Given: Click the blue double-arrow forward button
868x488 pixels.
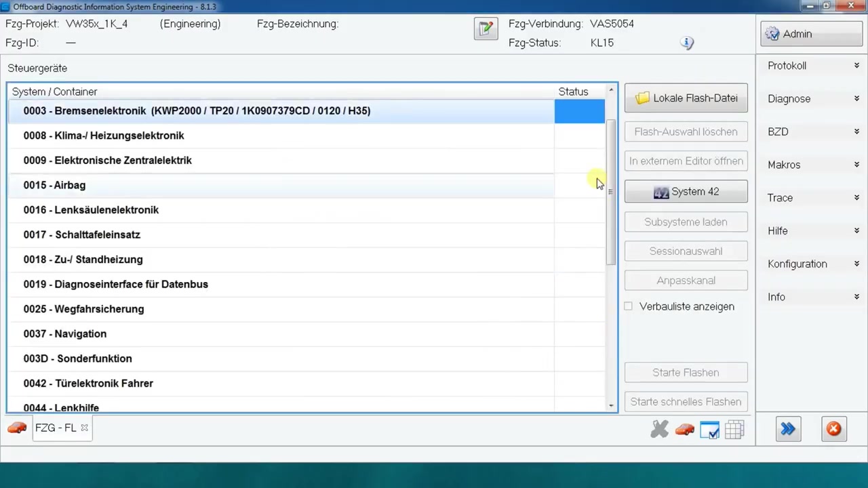Looking at the screenshot, I should click(x=788, y=429).
